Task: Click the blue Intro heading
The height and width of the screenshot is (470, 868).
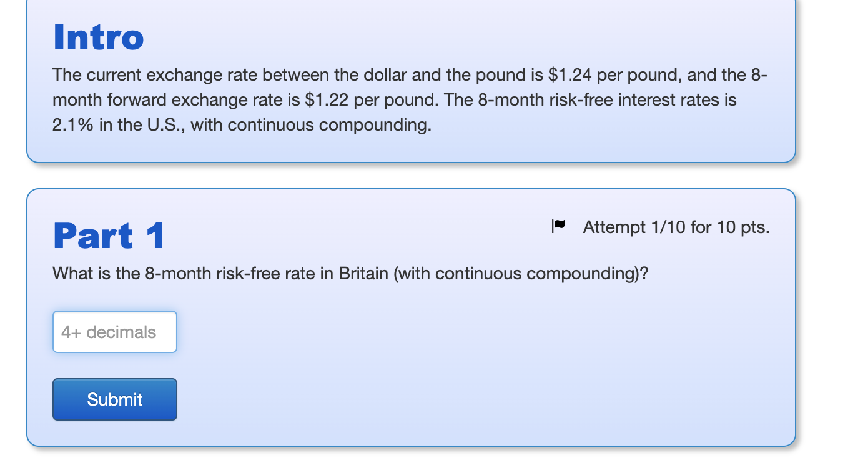Action: coord(97,37)
